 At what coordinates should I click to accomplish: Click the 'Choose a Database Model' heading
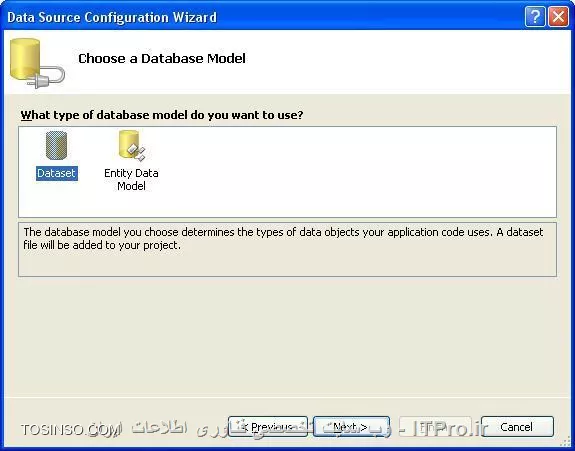tap(162, 59)
